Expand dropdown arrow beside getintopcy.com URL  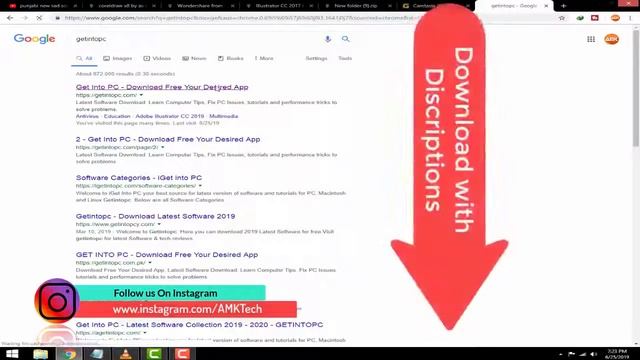159,224
